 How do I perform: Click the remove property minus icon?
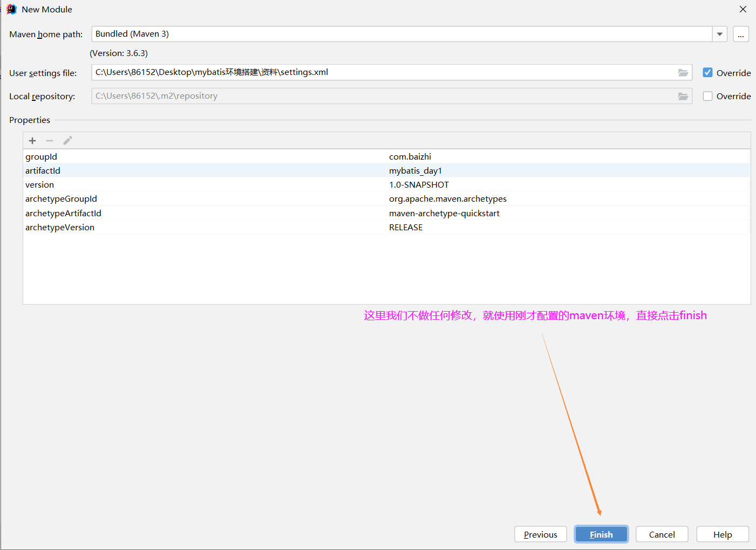[x=50, y=141]
